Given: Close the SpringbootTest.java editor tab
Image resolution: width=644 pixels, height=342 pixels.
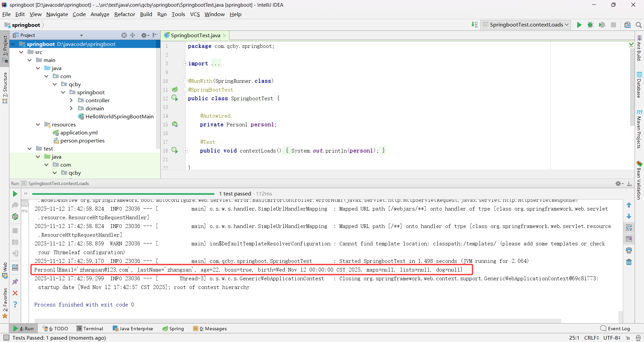Looking at the screenshot, I should pyautogui.click(x=225, y=36).
